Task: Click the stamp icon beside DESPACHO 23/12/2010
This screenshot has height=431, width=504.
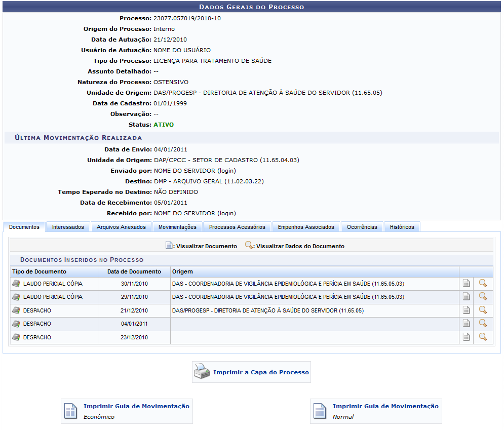Action: pos(16,337)
